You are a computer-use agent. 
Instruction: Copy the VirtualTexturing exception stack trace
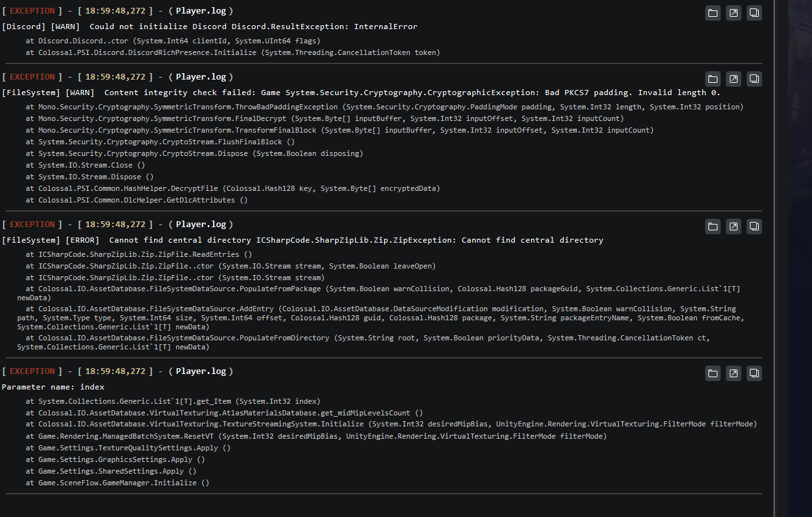pyautogui.click(x=754, y=373)
